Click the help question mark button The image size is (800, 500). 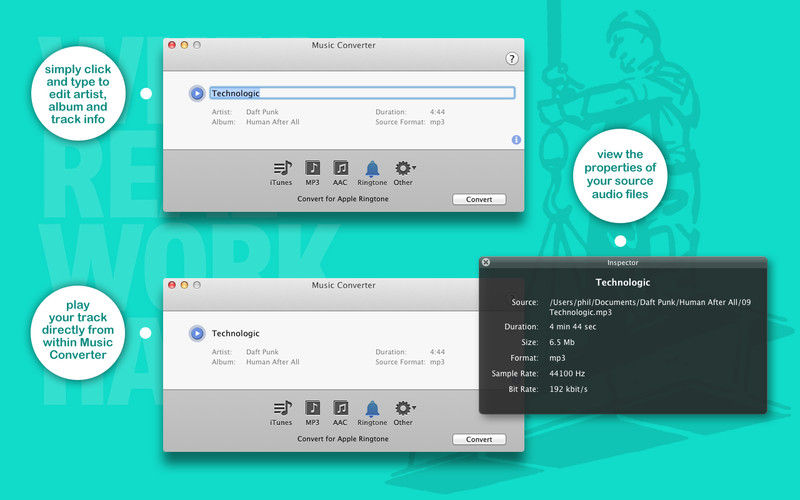click(512, 59)
